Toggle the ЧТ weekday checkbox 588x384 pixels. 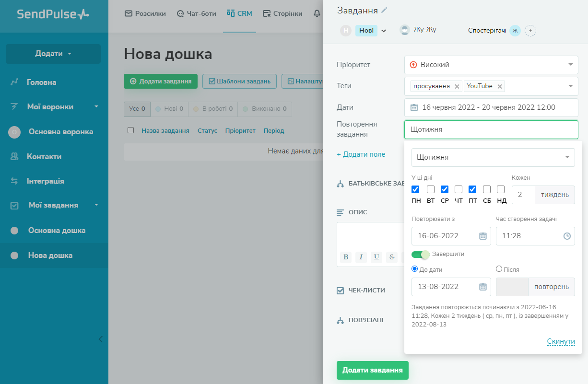pyautogui.click(x=459, y=189)
